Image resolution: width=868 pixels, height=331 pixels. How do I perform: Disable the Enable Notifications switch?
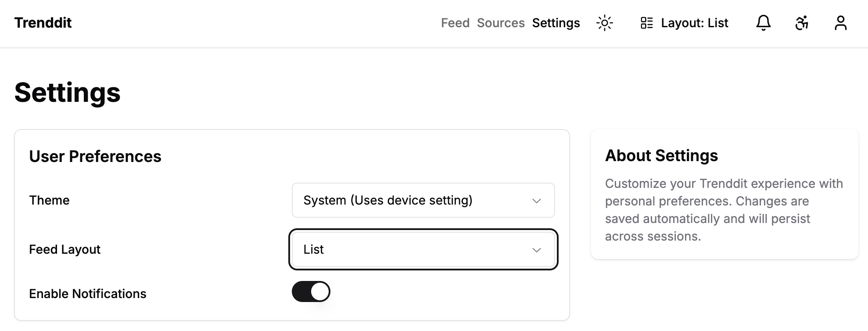click(x=311, y=292)
